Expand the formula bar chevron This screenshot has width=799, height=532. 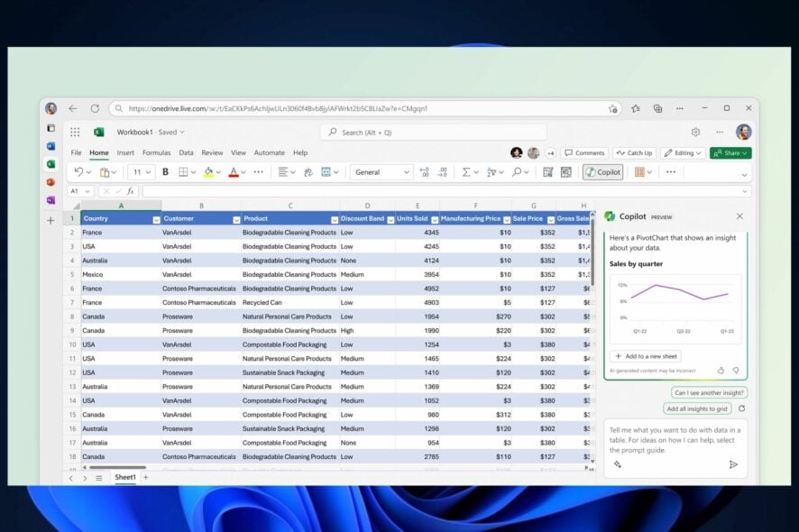point(745,191)
